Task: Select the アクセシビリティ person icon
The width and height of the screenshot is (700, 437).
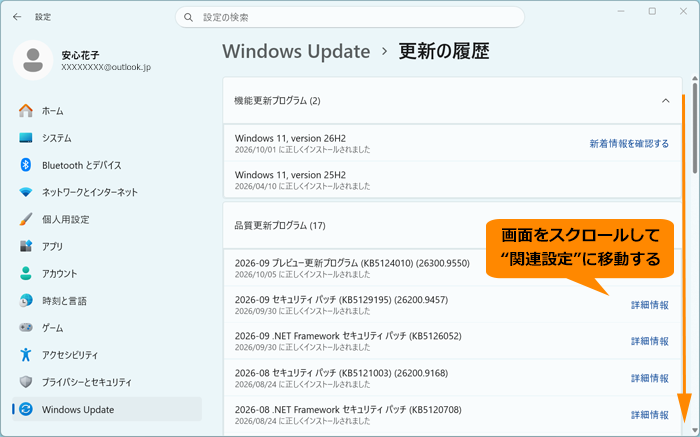Action: [26, 355]
